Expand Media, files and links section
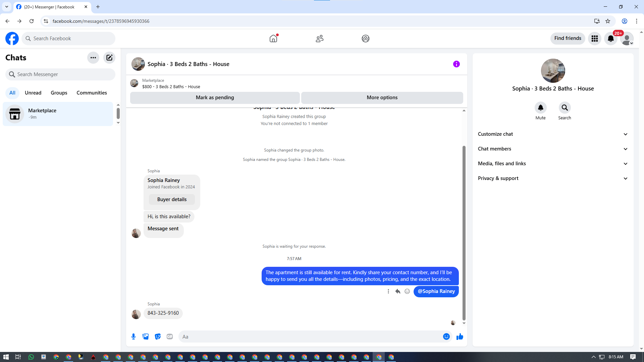The image size is (644, 362). [553, 164]
